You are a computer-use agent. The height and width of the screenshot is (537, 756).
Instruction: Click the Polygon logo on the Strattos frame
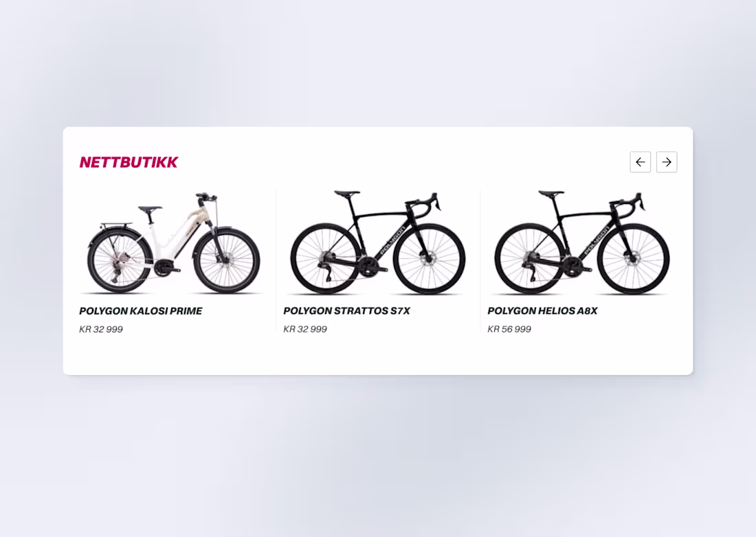(392, 240)
